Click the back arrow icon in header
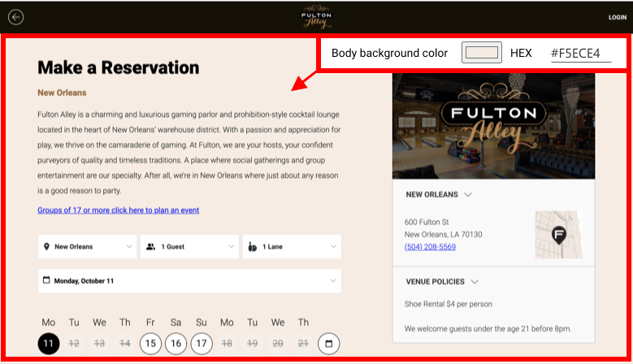Screen dimensions: 633x364 tap(16, 17)
